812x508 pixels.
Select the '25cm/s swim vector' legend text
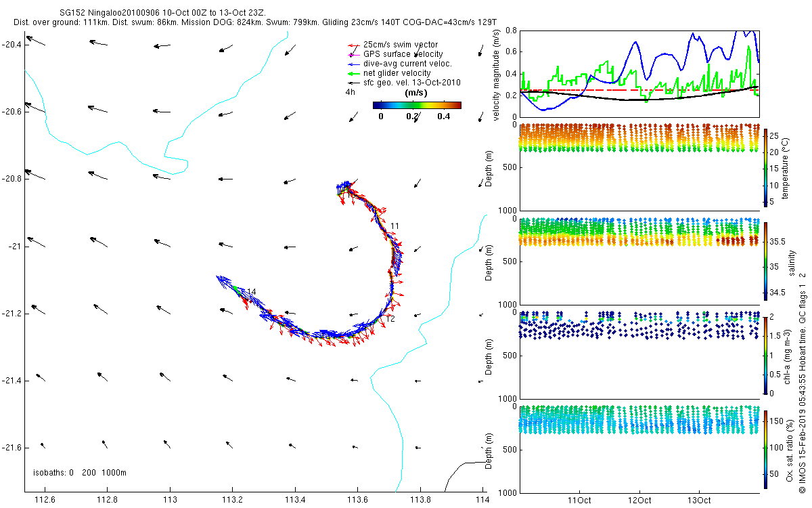pos(399,45)
